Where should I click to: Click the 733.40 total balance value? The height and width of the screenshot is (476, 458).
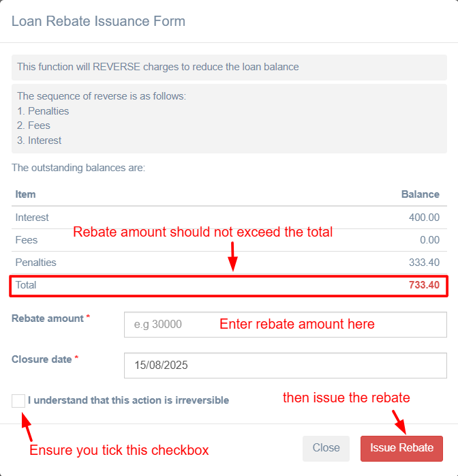[x=424, y=285]
